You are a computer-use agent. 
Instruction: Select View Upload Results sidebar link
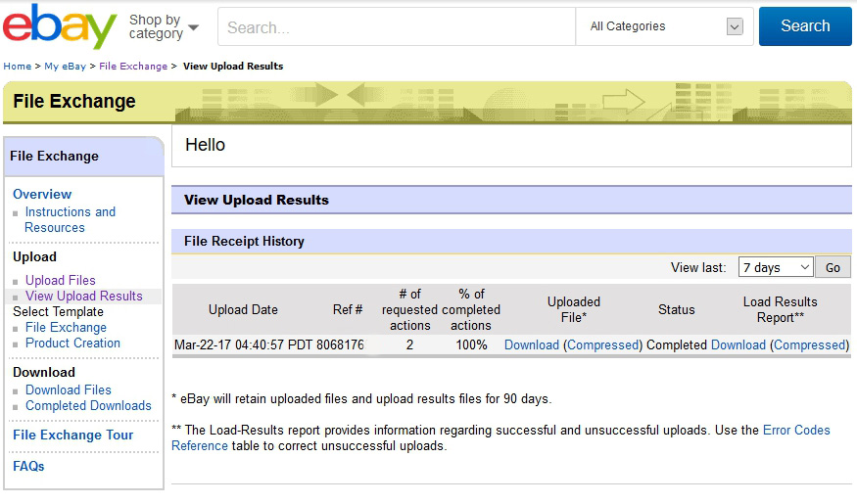(83, 296)
